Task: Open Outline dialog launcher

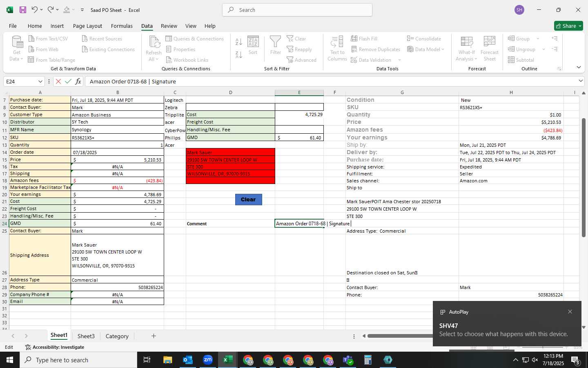Action: pyautogui.click(x=559, y=69)
